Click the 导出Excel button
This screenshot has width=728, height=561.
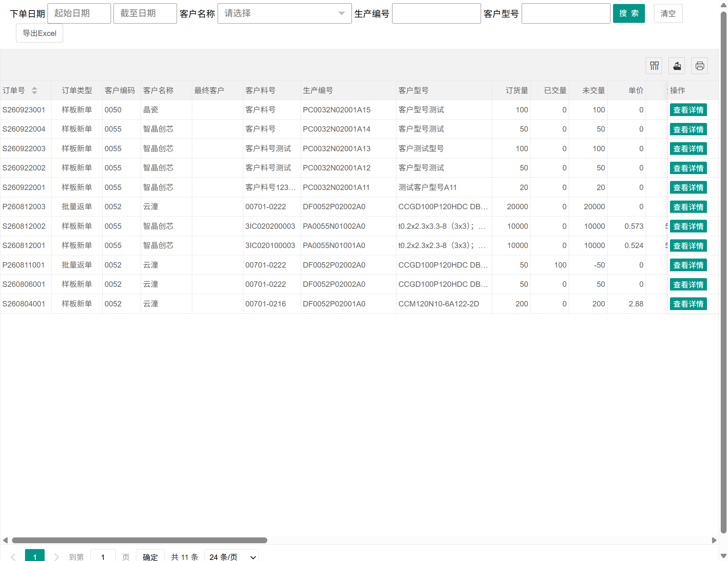point(40,33)
